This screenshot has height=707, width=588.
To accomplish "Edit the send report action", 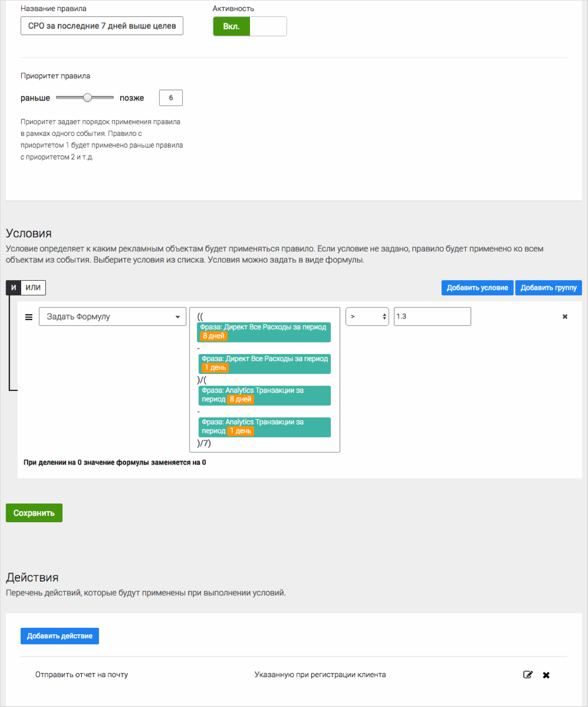I will [528, 675].
